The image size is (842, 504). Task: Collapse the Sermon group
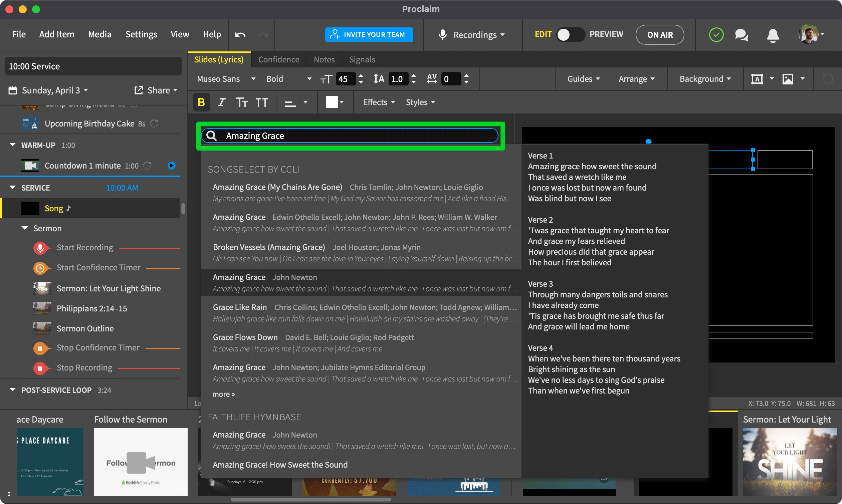[24, 229]
